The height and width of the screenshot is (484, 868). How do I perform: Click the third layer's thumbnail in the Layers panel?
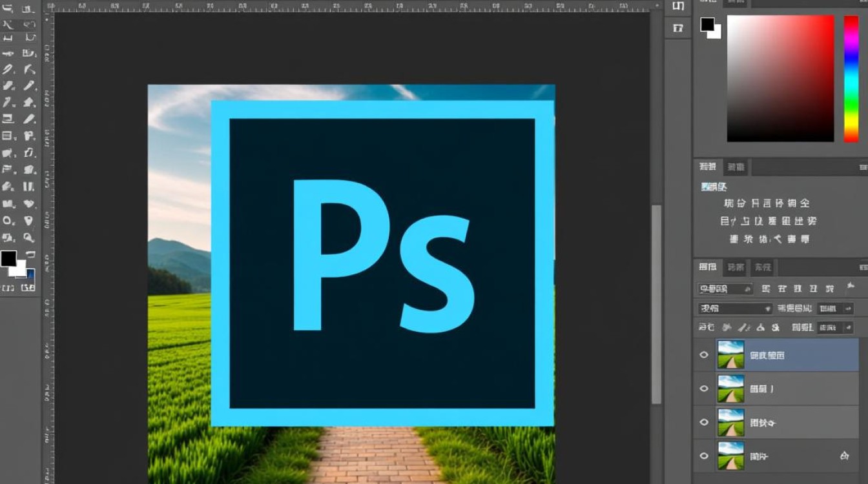click(730, 422)
